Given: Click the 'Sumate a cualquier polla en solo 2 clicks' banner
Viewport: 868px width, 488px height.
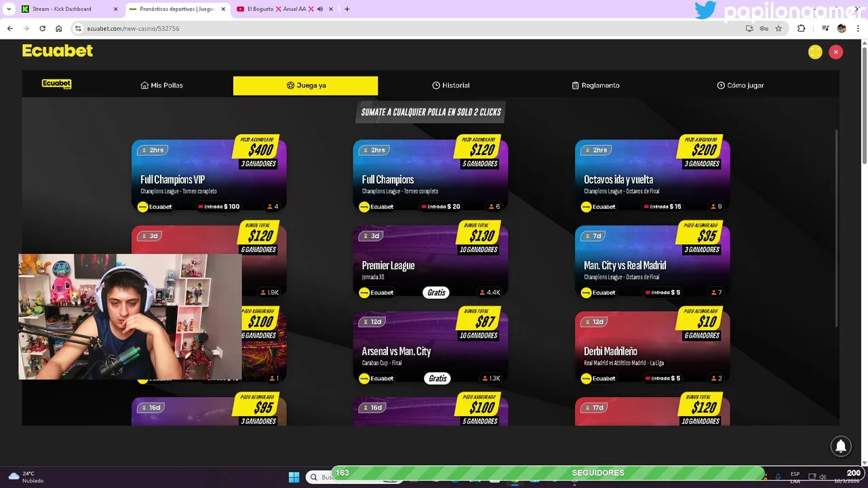Looking at the screenshot, I should (x=431, y=112).
